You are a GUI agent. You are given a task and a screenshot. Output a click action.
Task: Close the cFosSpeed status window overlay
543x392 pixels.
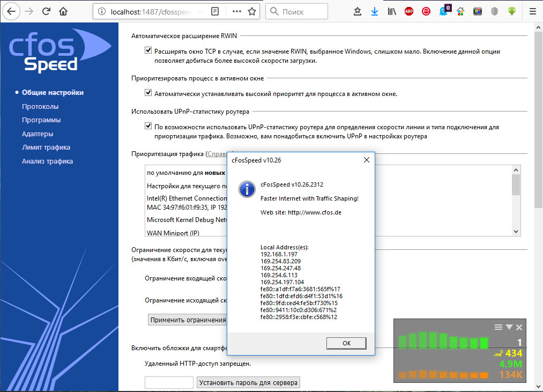519,327
